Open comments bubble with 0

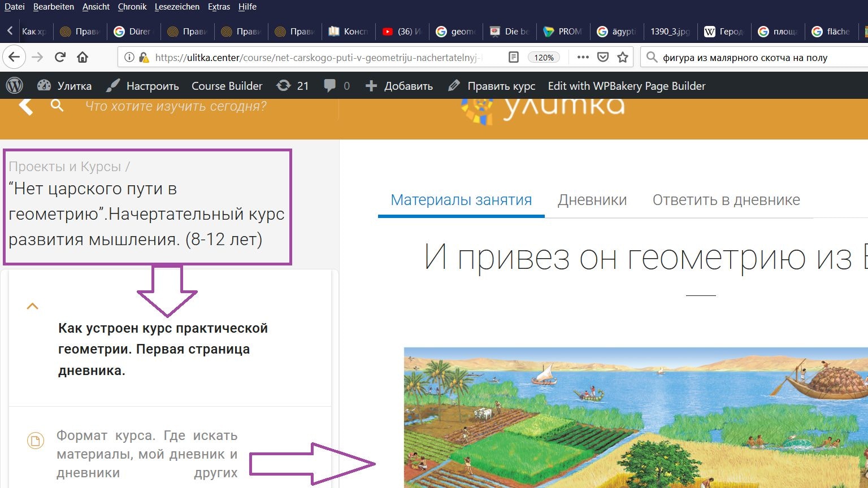(x=337, y=86)
